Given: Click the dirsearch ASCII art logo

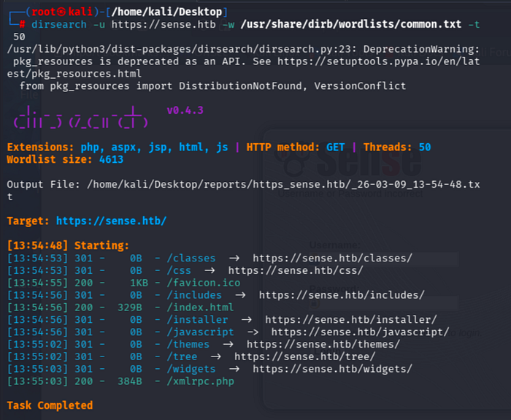Looking at the screenshot, I should click(x=80, y=117).
